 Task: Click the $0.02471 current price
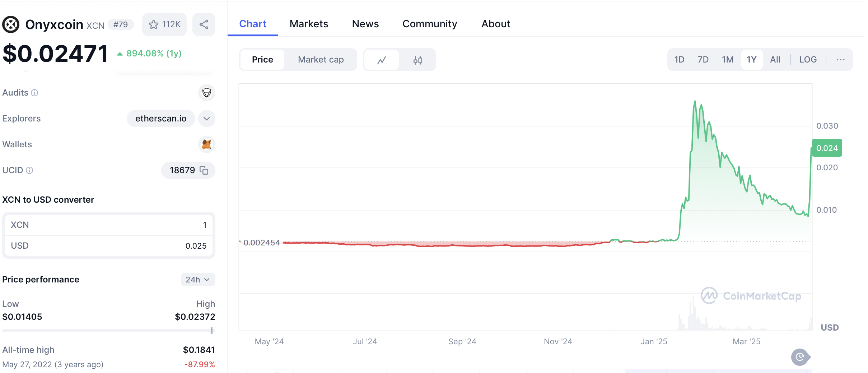(55, 54)
